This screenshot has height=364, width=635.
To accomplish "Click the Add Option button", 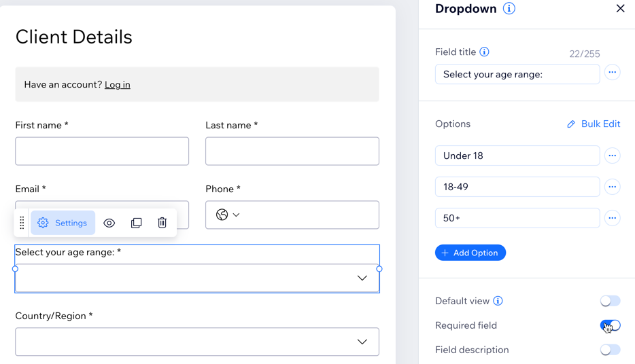I will (470, 253).
